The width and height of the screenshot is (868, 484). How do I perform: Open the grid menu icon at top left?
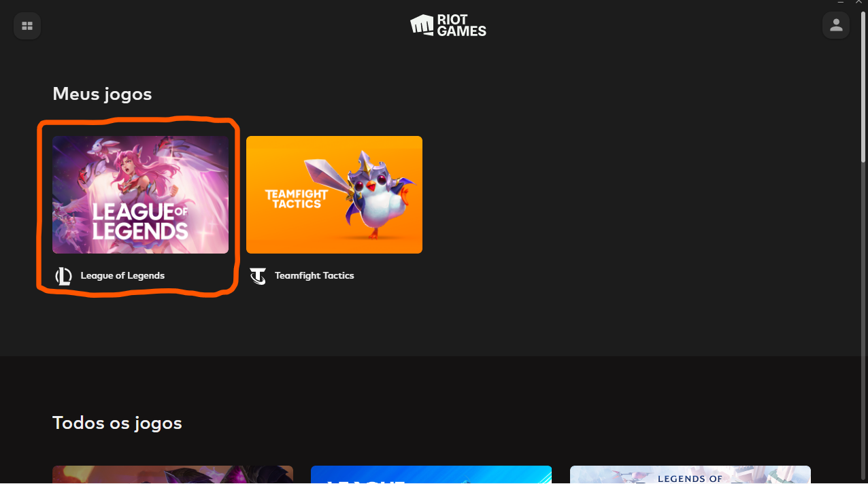click(x=27, y=26)
